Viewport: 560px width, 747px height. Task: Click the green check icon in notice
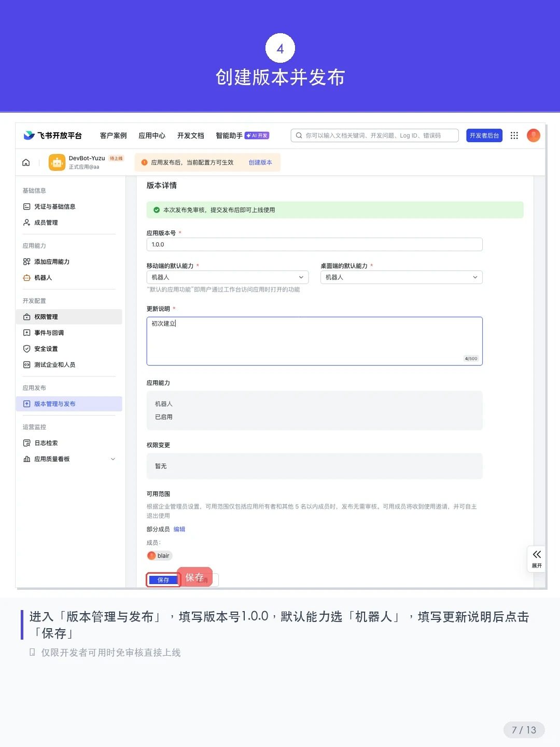[157, 210]
